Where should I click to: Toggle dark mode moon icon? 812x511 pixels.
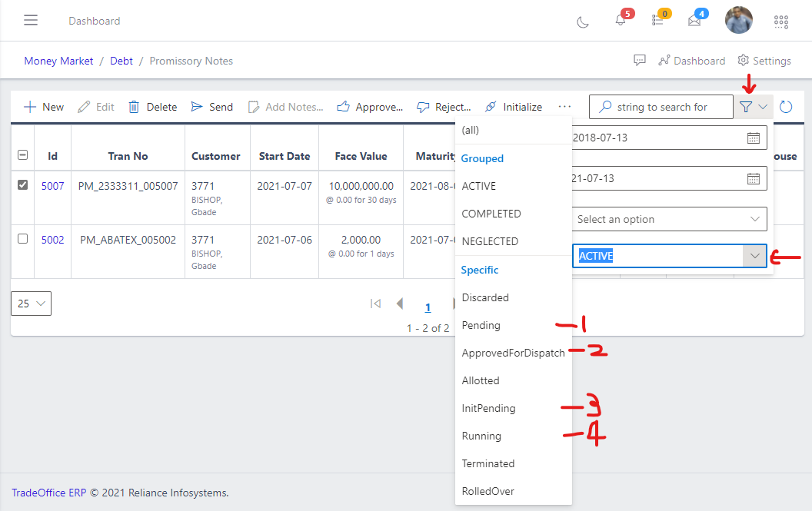[583, 22]
